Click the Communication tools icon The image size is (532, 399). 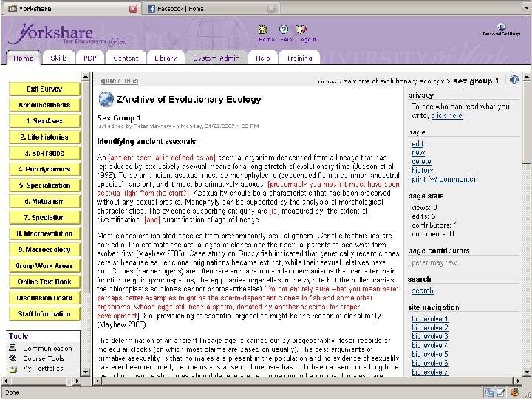pos(13,348)
